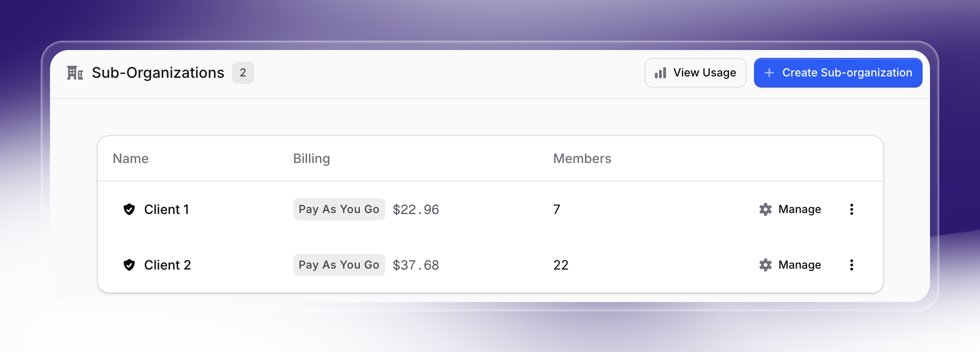Click the Pay As You Go badge for Client 2

click(339, 264)
